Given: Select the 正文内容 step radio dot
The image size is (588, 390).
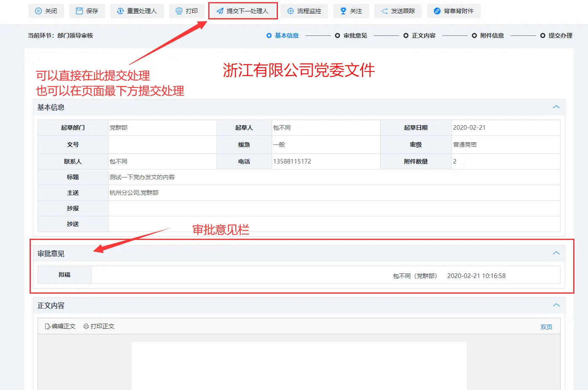Looking at the screenshot, I should (x=406, y=35).
